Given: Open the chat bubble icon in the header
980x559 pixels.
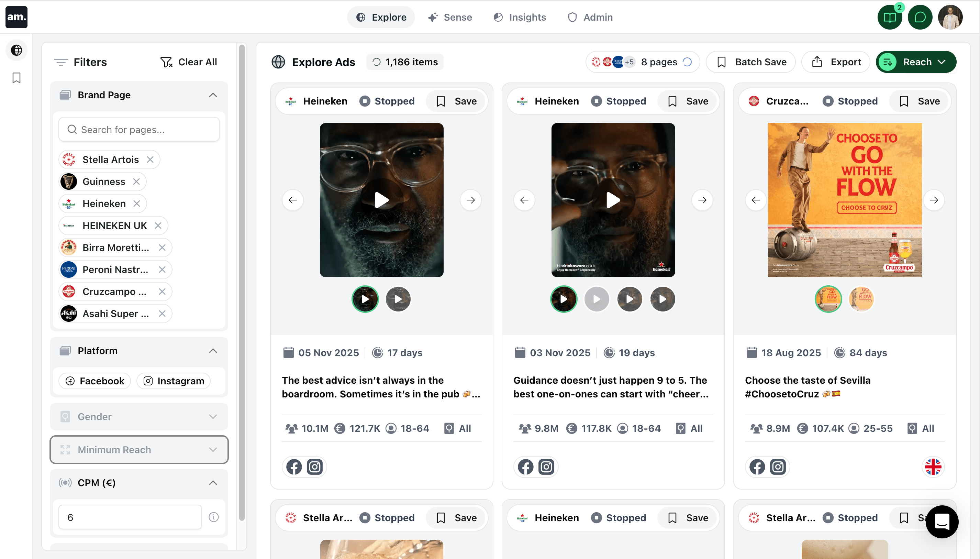Looking at the screenshot, I should click(920, 17).
